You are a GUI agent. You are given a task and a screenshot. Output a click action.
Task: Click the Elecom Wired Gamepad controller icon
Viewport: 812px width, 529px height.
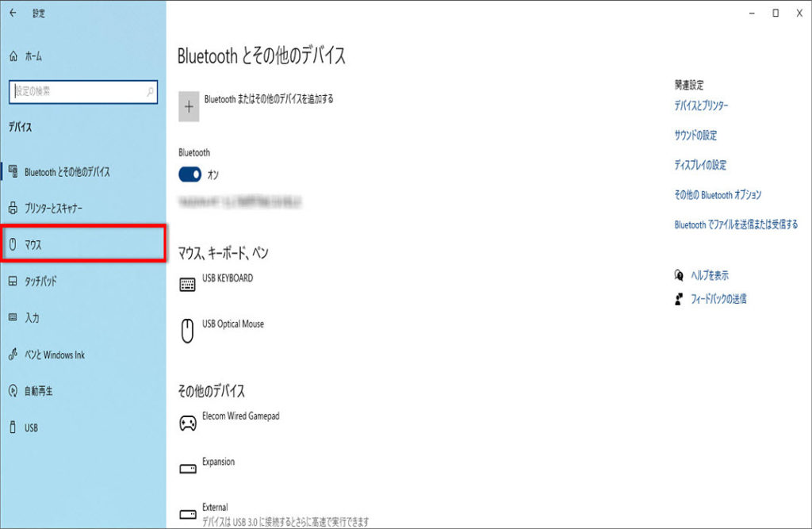click(188, 424)
